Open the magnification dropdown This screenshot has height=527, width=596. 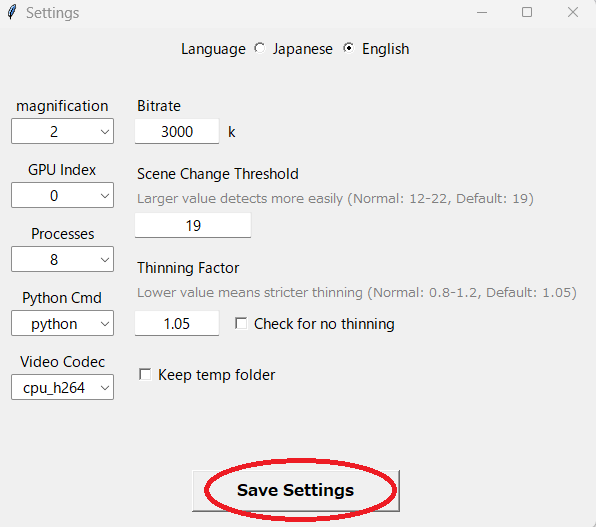pyautogui.click(x=62, y=131)
